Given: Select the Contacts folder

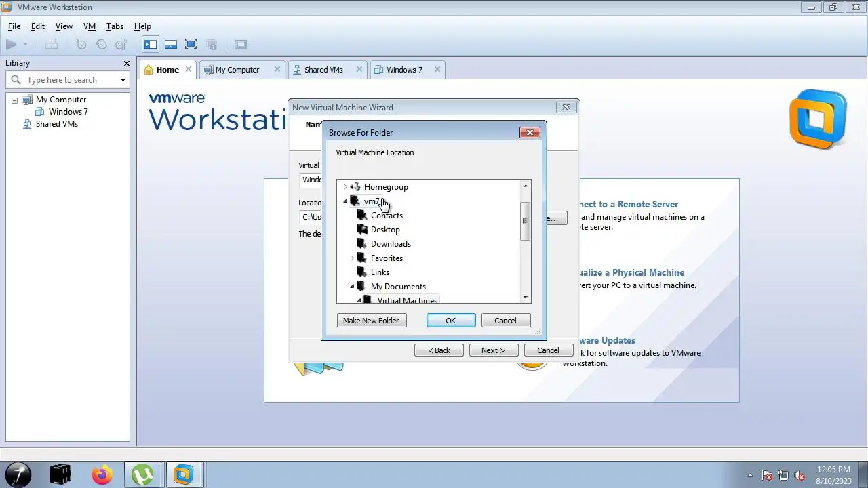Looking at the screenshot, I should [x=387, y=216].
